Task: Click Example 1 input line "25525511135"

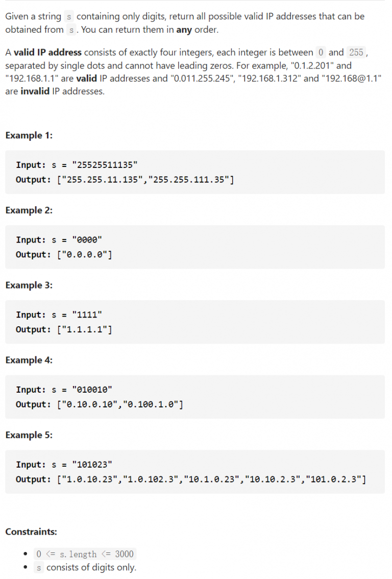Action: pos(77,164)
